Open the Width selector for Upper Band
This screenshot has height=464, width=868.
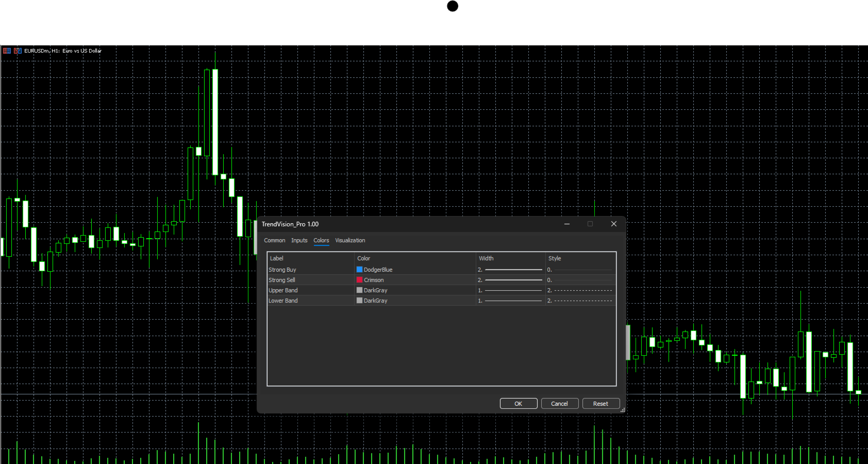click(x=510, y=290)
